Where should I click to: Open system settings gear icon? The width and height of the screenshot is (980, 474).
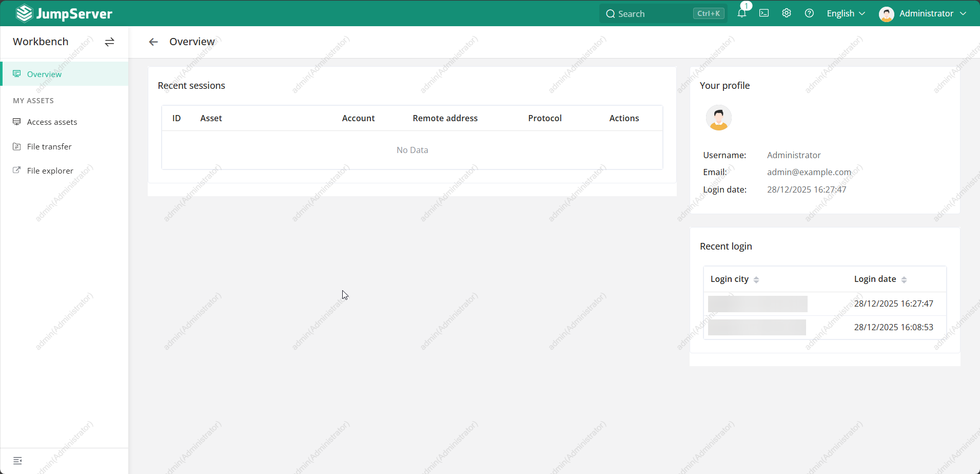point(787,13)
